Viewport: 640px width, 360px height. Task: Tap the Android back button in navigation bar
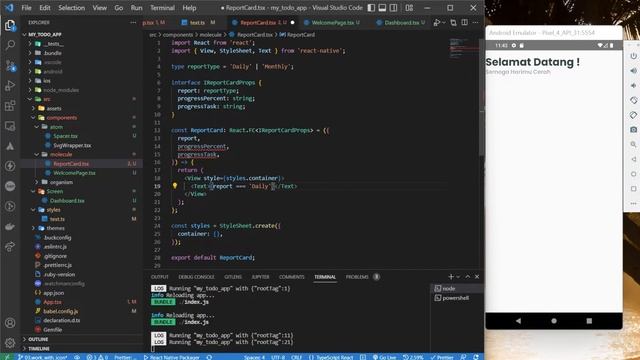(518, 321)
